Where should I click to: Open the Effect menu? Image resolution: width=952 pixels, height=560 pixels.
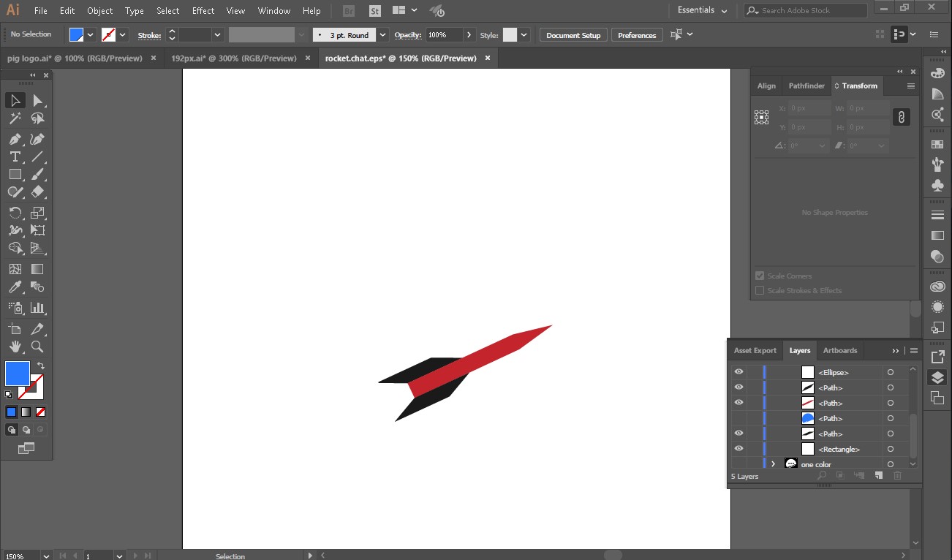pyautogui.click(x=203, y=11)
